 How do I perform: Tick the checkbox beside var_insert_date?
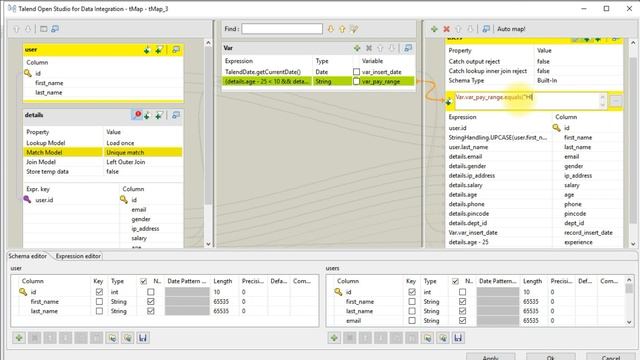356,72
